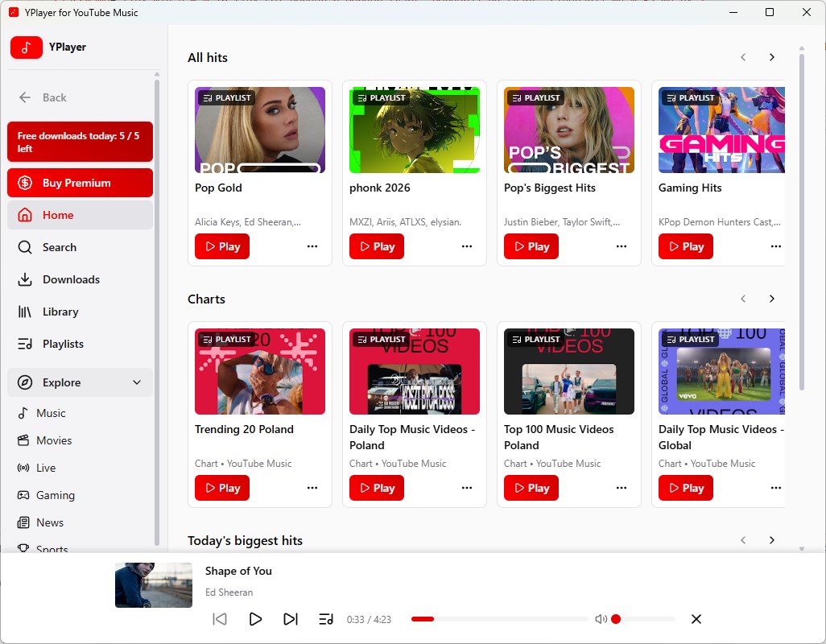Go back using the Back arrow
Image resolution: width=826 pixels, height=644 pixels.
[x=42, y=97]
